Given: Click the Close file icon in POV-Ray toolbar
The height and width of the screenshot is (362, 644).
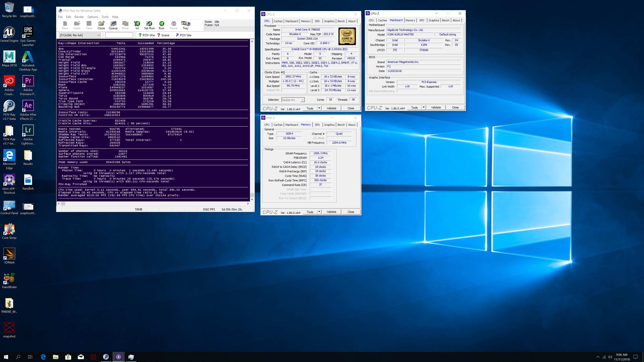Looking at the screenshot, I should 101,25.
